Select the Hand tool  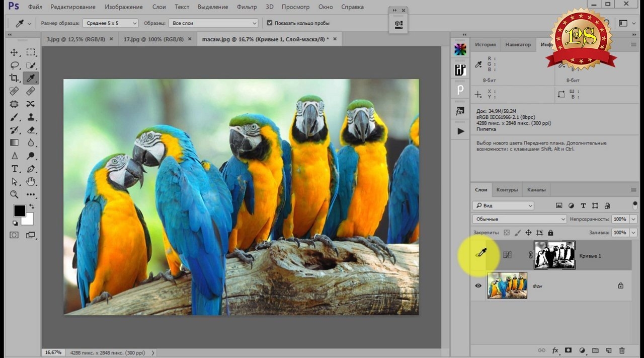[31, 181]
